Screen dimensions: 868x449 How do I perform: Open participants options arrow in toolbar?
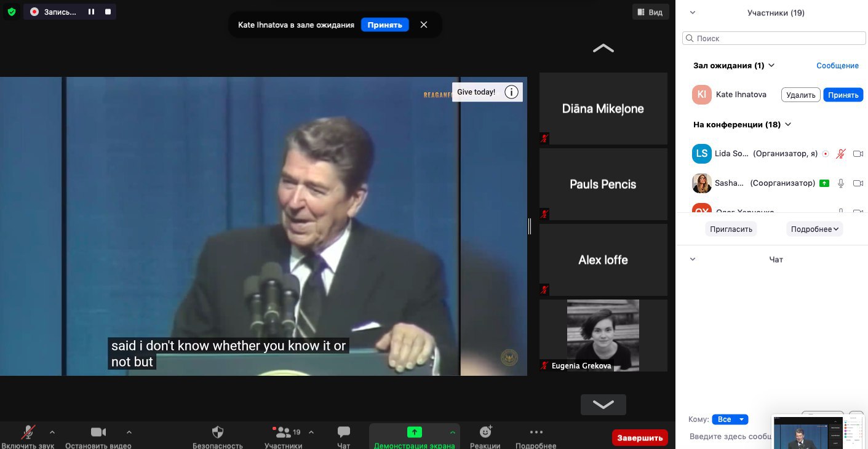click(x=311, y=432)
